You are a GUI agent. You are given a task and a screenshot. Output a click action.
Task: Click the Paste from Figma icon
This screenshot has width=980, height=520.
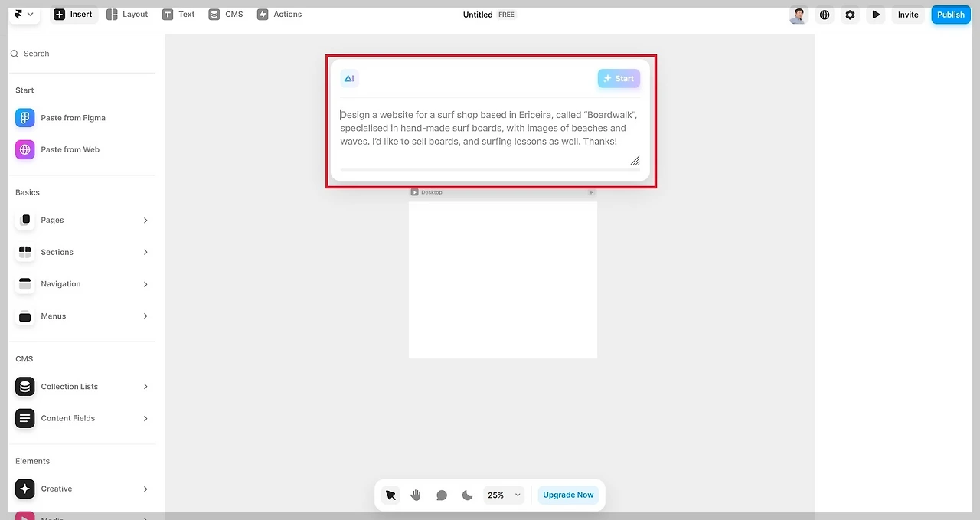point(25,118)
